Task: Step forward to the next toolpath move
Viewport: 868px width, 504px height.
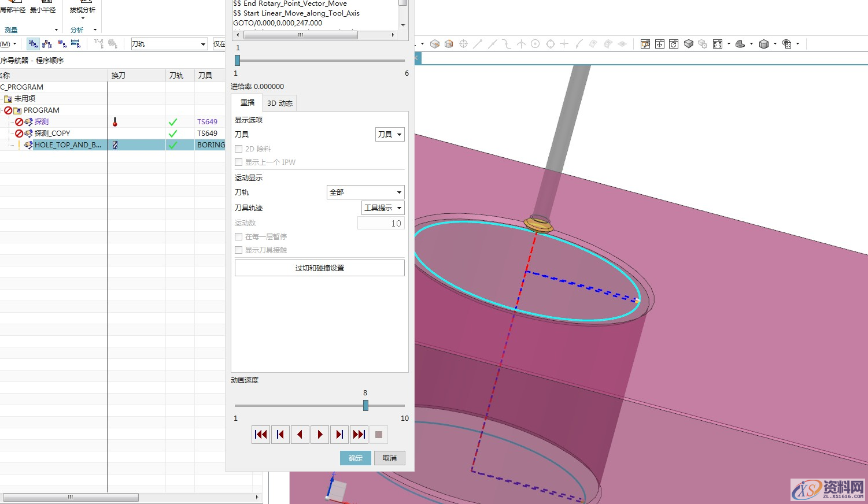Action: coord(339,435)
